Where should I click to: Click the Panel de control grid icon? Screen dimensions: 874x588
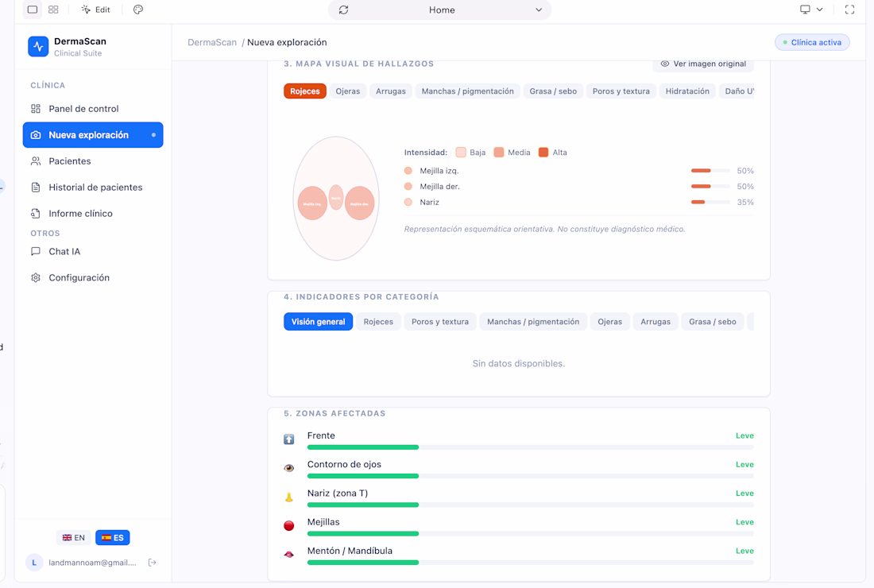pyautogui.click(x=36, y=109)
